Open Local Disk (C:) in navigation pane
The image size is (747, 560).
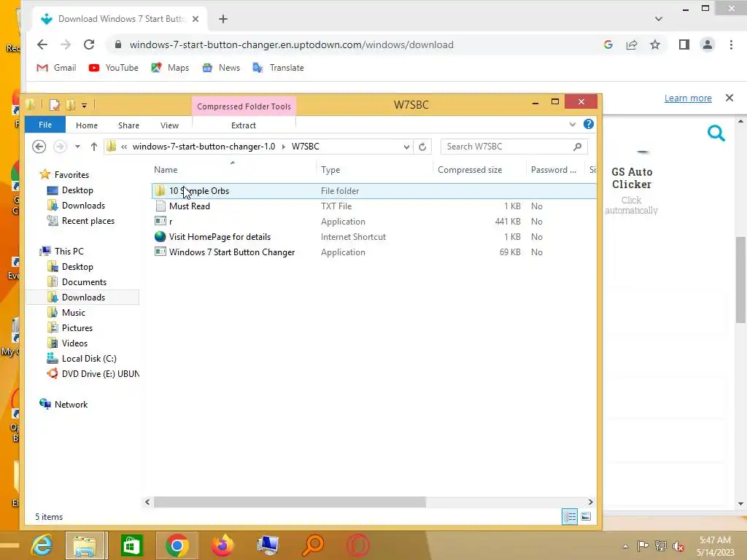89,359
